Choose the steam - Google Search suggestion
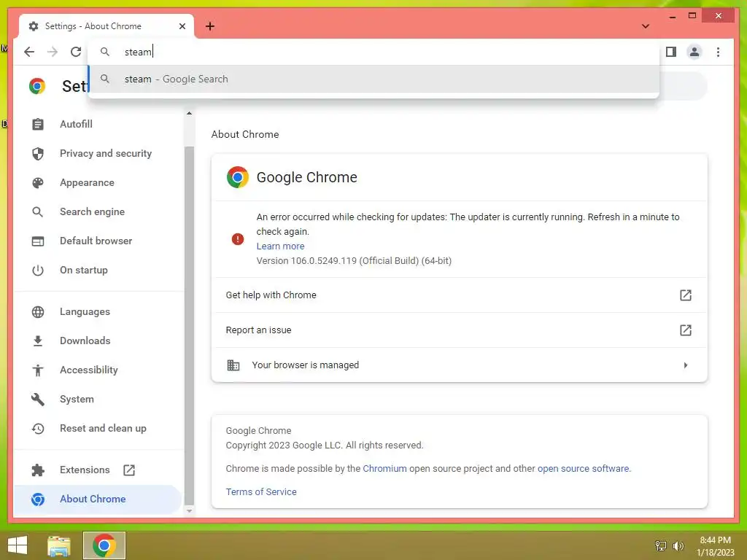This screenshot has height=560, width=747. 374,79
